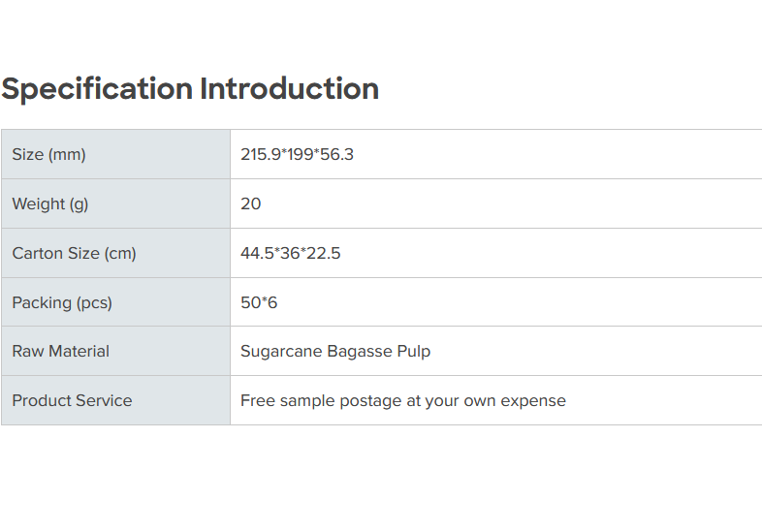Select the Sugarcane Bagasse Pulp text
This screenshot has height=532, width=762.
pyautogui.click(x=335, y=352)
